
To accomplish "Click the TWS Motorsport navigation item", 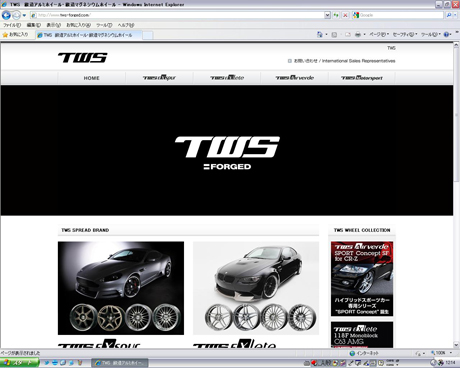I will [x=362, y=78].
